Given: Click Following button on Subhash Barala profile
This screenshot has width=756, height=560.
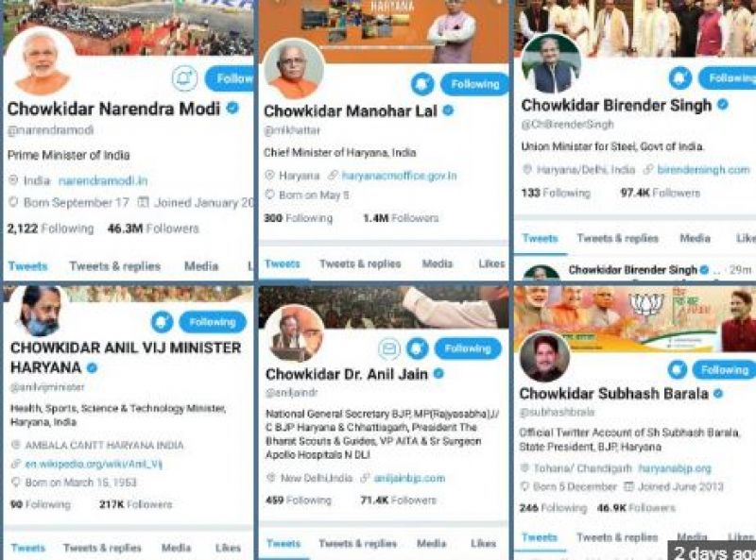Looking at the screenshot, I should (724, 370).
